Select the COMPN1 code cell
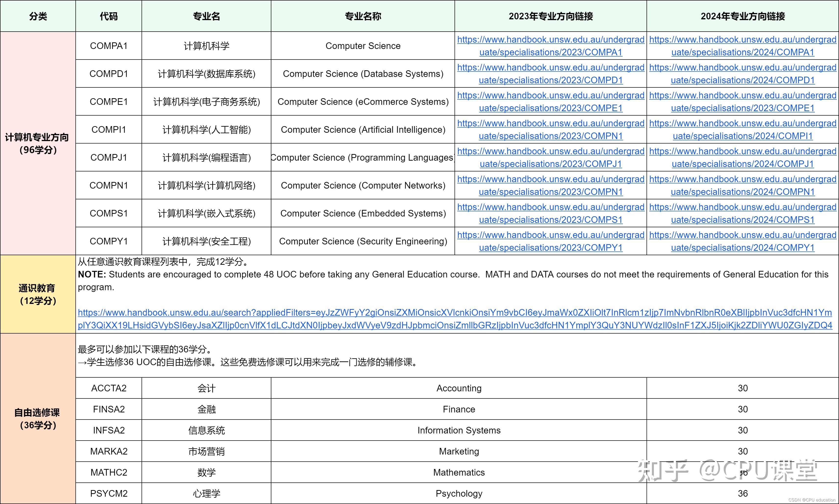This screenshot has width=839, height=504. pyautogui.click(x=109, y=185)
